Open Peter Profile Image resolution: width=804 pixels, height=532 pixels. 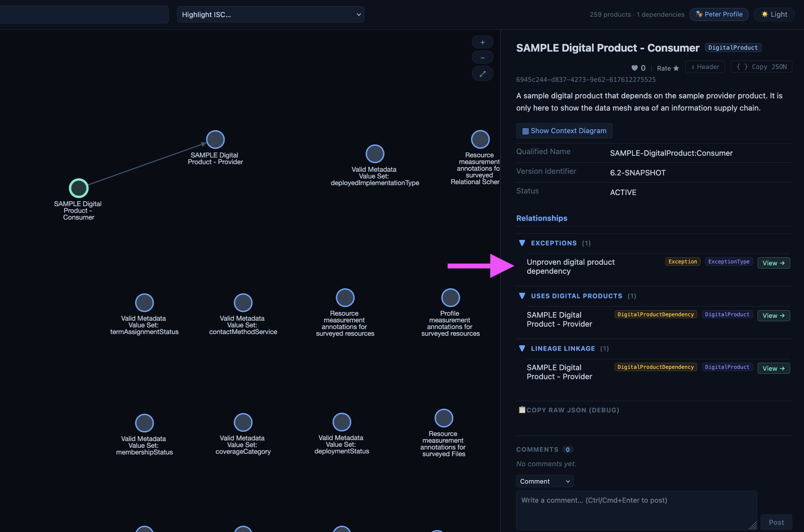coord(719,14)
